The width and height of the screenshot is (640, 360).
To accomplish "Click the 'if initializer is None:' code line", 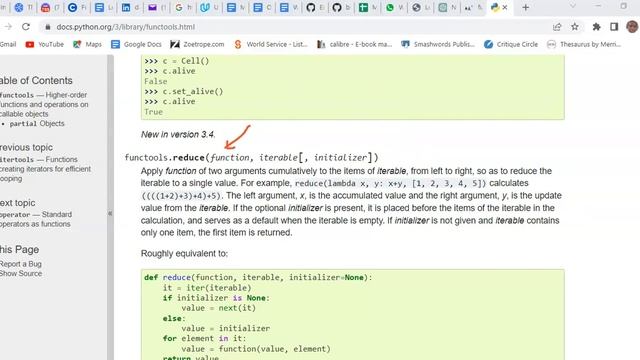I will coord(216,298).
